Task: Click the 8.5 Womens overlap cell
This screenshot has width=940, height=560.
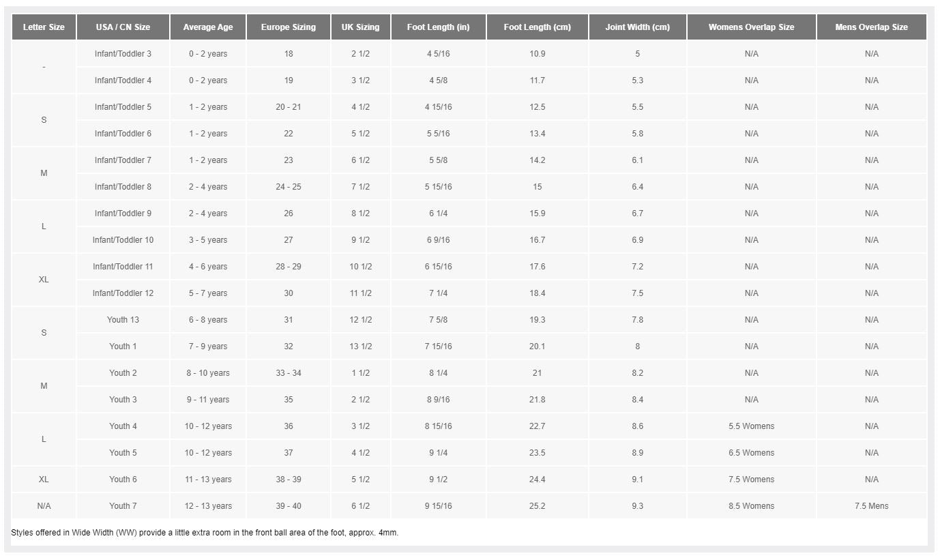Action: point(751,506)
